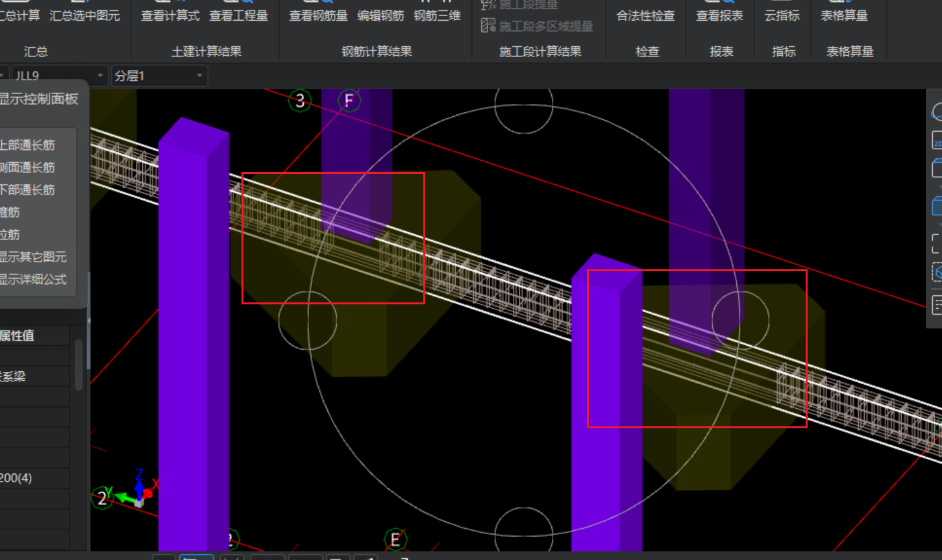Click axis label F marker
This screenshot has width=942, height=560.
(x=349, y=101)
